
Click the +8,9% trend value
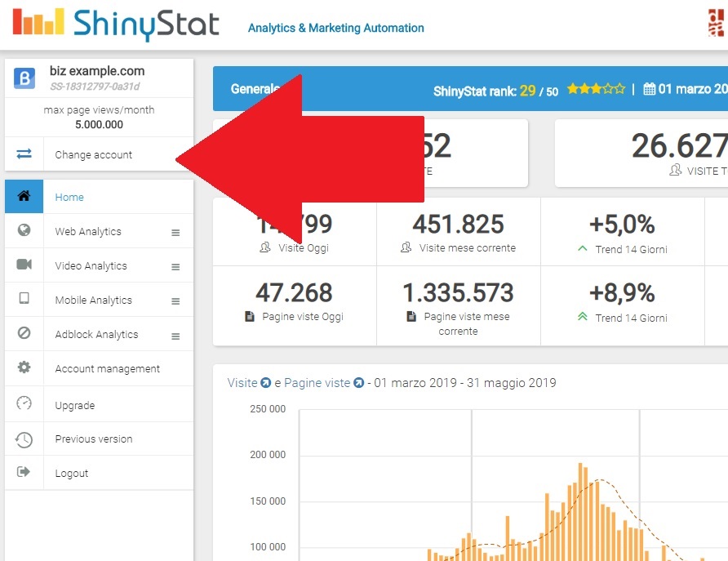coord(622,292)
